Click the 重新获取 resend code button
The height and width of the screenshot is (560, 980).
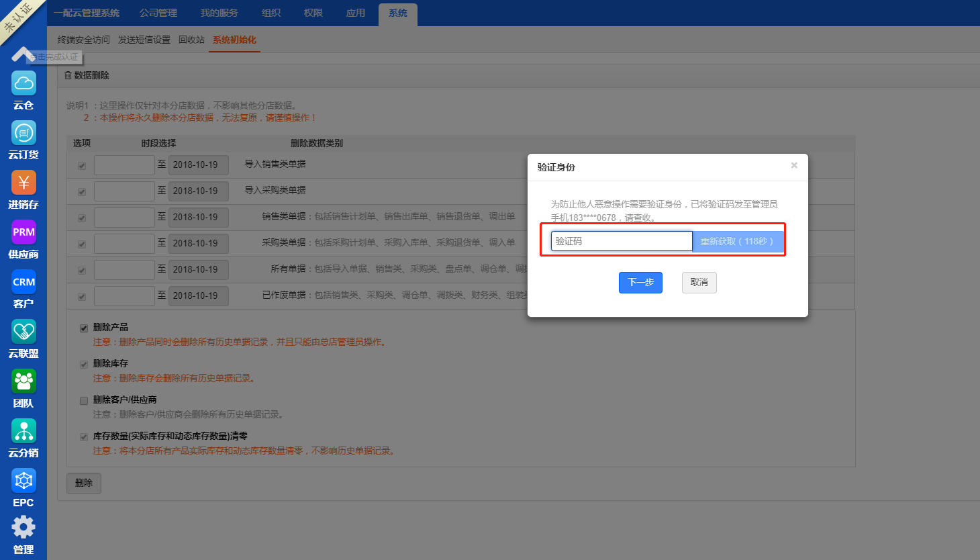738,241
